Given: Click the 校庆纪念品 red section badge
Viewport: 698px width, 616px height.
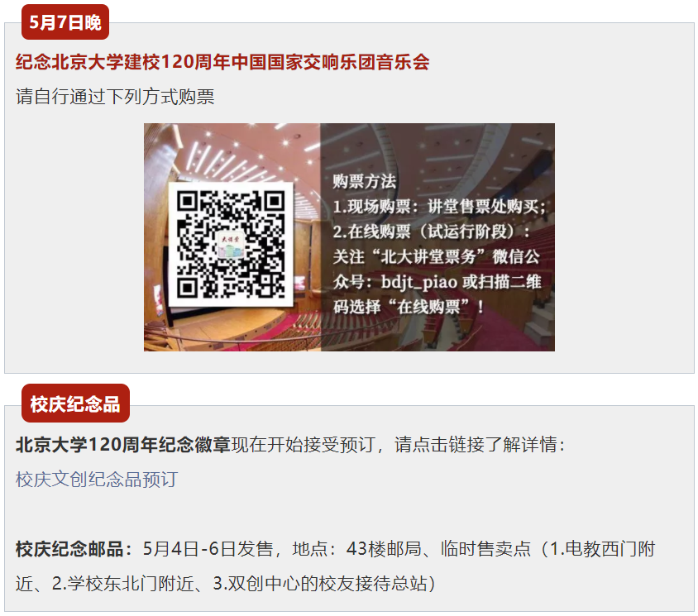Looking at the screenshot, I should (75, 404).
